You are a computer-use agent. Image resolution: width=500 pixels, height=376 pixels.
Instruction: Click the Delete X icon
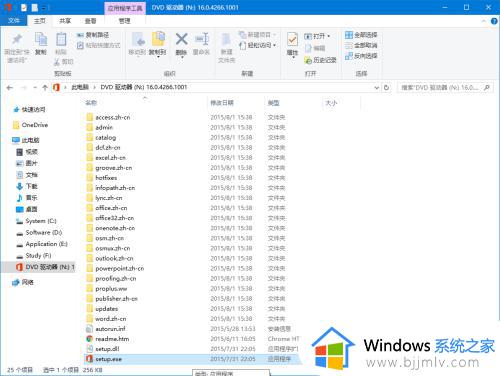tap(181, 39)
